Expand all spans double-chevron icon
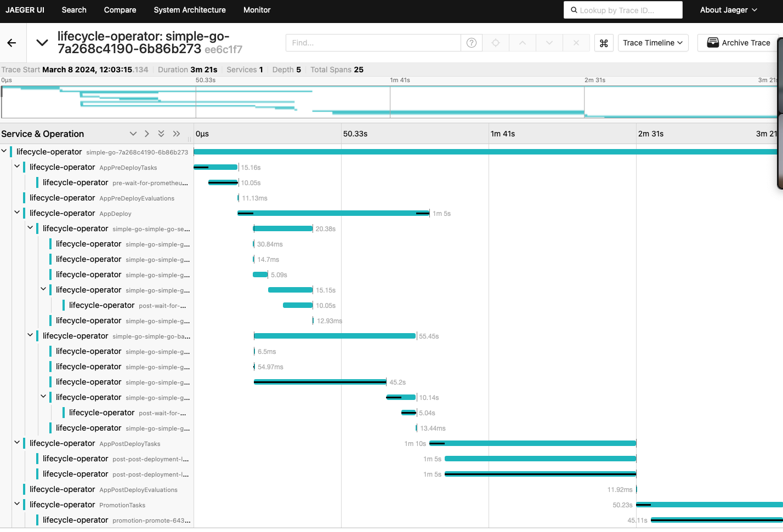This screenshot has height=532, width=783. pyautogui.click(x=161, y=134)
